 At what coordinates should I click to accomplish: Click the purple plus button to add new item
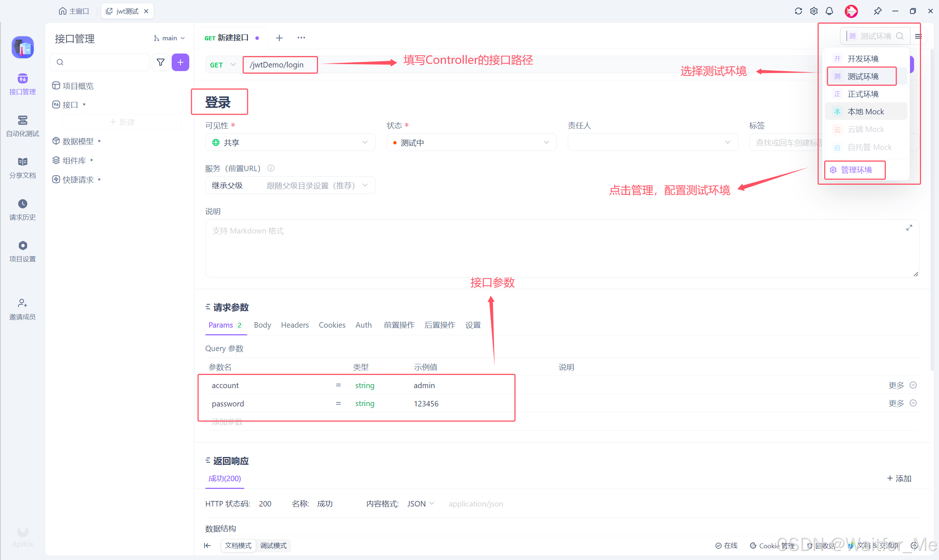[180, 62]
